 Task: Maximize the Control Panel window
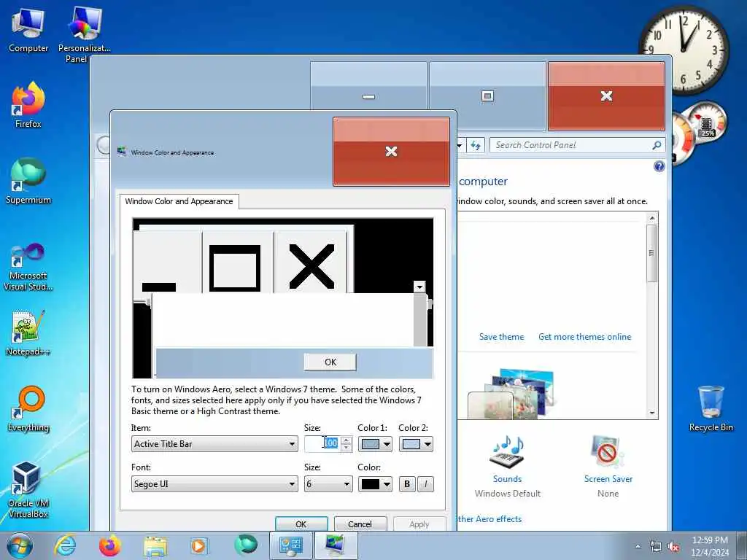487,96
